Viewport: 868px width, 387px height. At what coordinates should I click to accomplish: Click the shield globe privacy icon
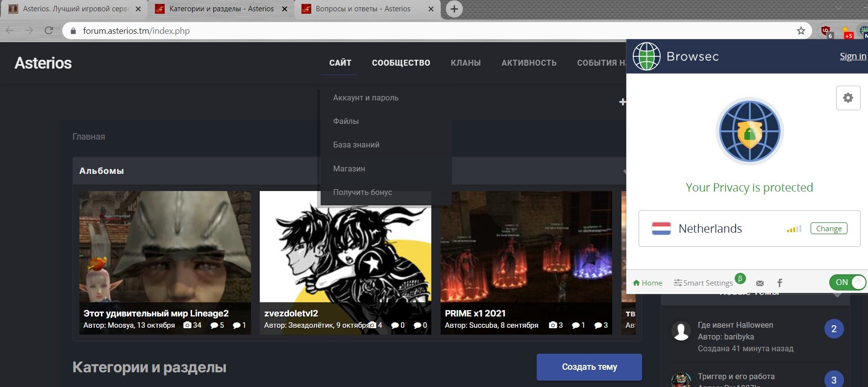point(750,132)
